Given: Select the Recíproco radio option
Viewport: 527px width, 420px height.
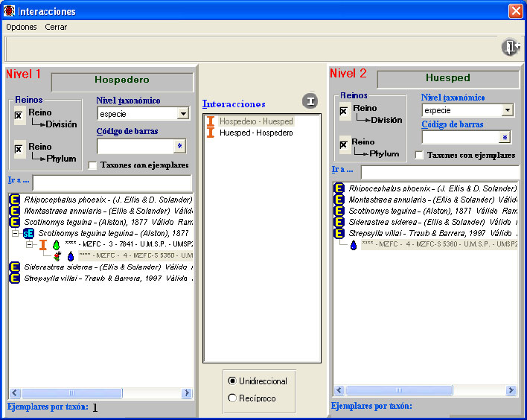Looking at the screenshot, I should click(x=232, y=398).
